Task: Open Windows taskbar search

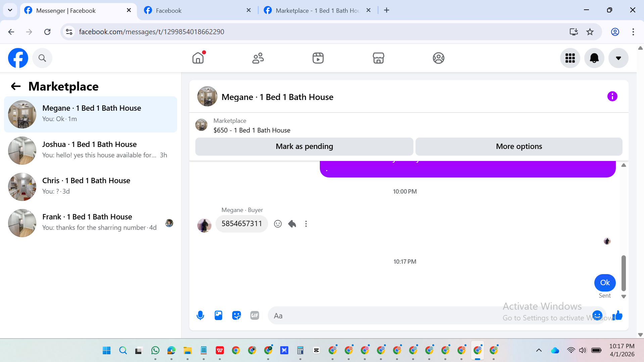Action: click(x=123, y=350)
